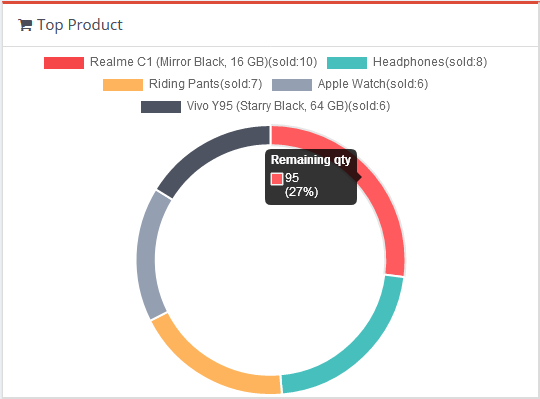Click the Remaining qty tooltip title
This screenshot has width=540, height=399.
click(311, 160)
